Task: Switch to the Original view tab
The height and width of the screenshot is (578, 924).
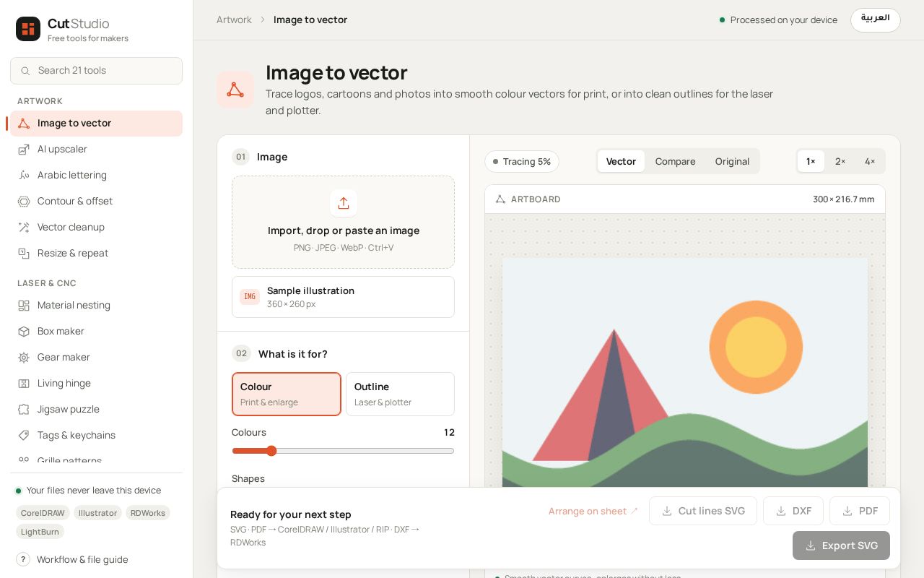Action: [x=732, y=161]
